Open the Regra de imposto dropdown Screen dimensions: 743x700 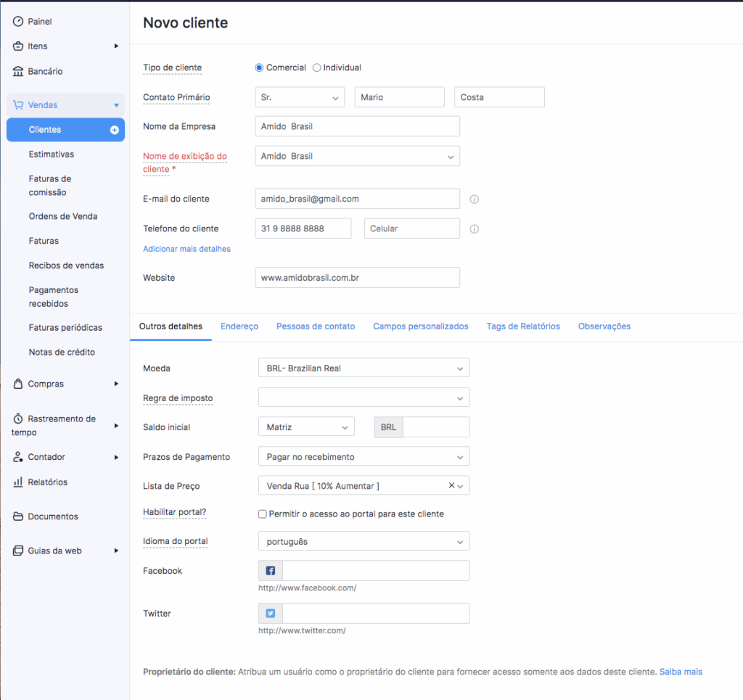click(x=364, y=398)
